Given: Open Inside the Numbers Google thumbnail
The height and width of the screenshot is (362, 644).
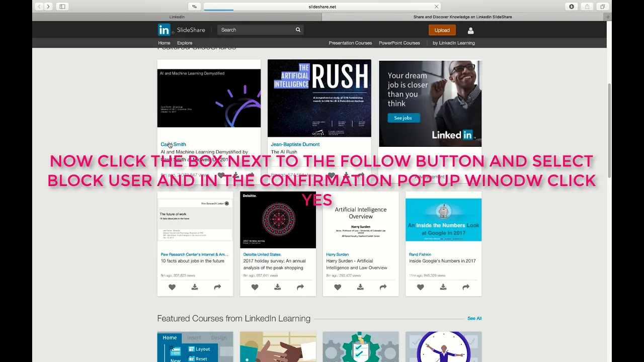Looking at the screenshot, I should pos(443,220).
